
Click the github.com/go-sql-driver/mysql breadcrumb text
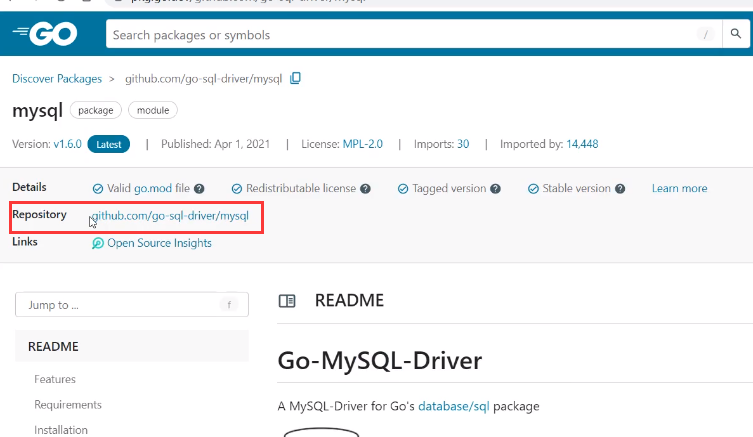point(204,79)
